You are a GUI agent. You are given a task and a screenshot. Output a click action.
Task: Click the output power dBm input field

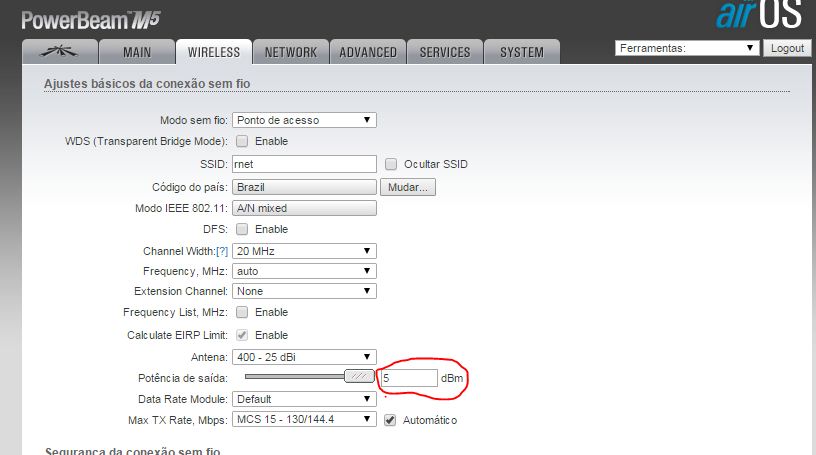click(409, 378)
